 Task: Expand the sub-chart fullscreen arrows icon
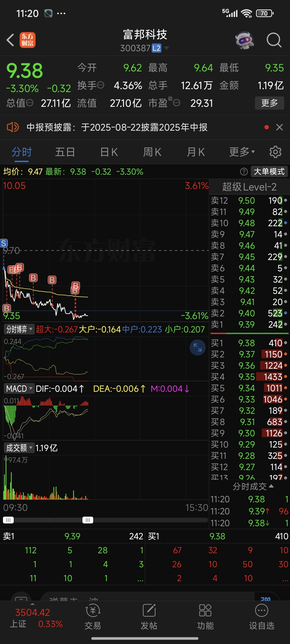198,347
